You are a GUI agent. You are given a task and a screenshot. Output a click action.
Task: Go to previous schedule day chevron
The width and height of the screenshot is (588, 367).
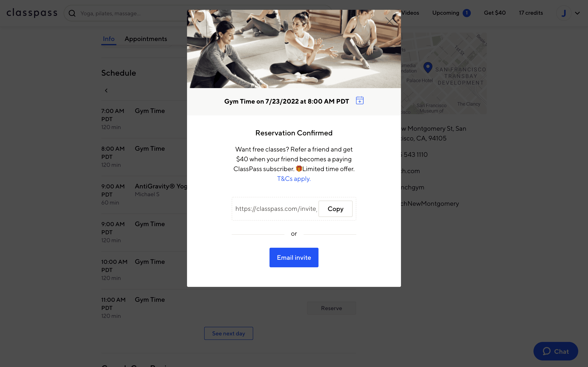point(106,91)
